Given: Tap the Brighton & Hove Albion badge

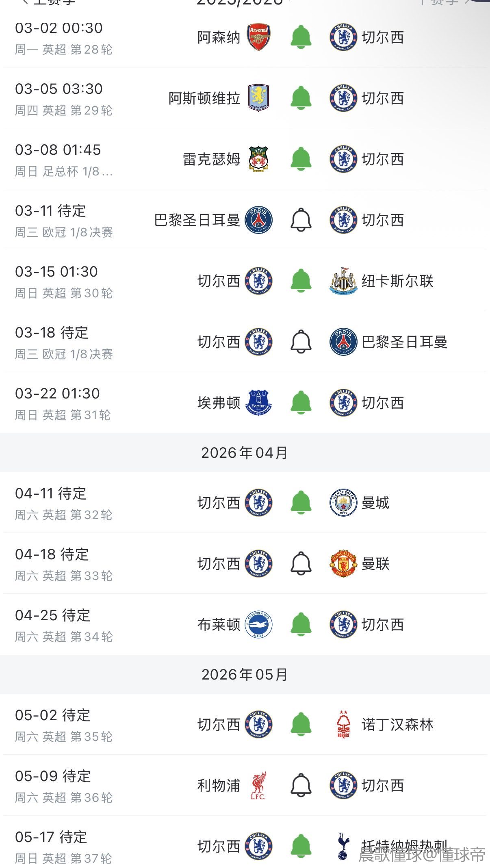Looking at the screenshot, I should (259, 624).
